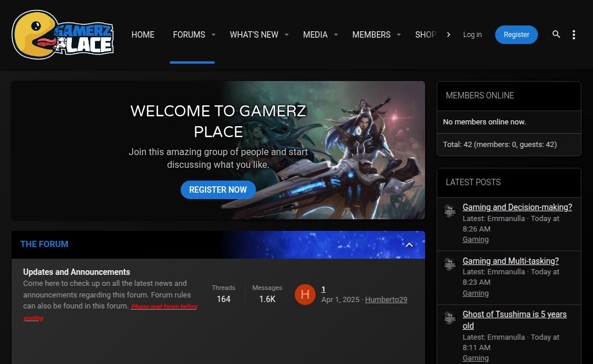Expand the Media dropdown arrow
593x364 pixels.
tap(335, 35)
